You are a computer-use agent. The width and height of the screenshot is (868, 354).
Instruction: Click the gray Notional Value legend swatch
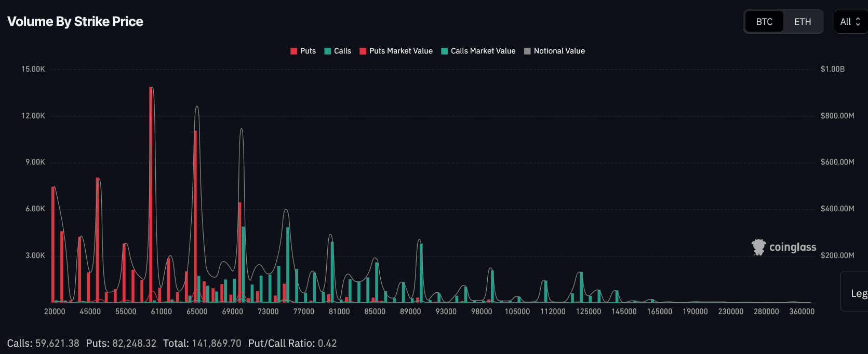coord(527,51)
